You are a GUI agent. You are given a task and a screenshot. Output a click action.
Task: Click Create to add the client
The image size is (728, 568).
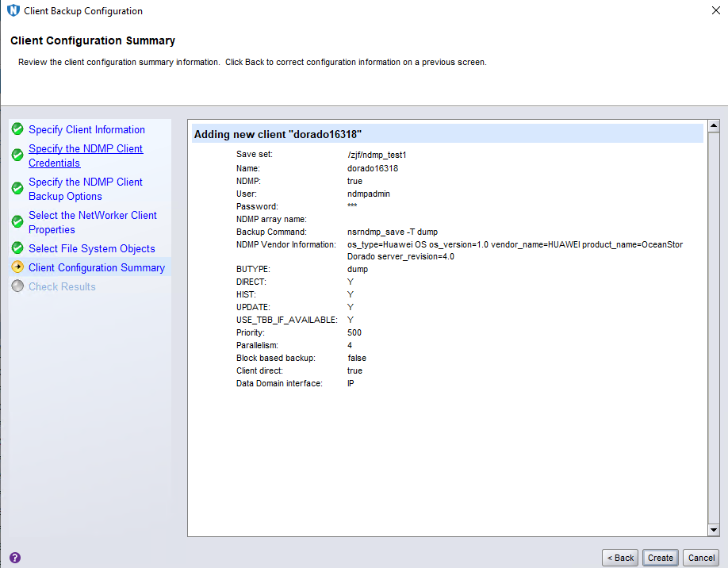[661, 558]
